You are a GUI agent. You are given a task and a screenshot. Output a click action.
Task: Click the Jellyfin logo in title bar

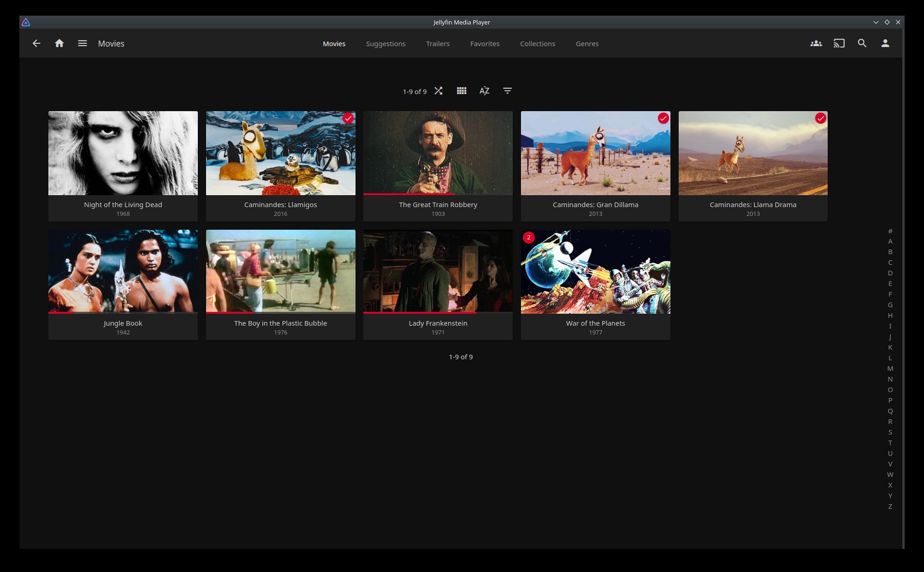pos(26,22)
